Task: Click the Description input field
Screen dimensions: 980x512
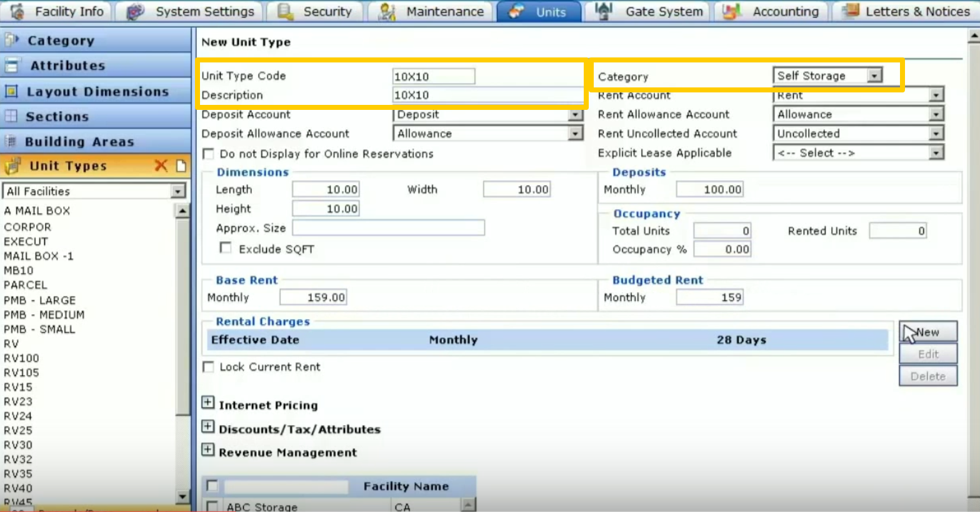Action: click(x=488, y=95)
